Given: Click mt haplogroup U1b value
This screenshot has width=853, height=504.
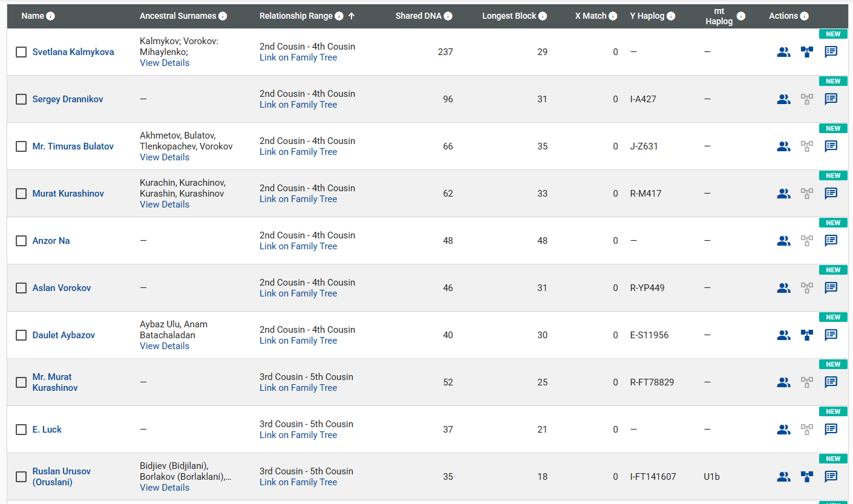Looking at the screenshot, I should coord(712,477).
